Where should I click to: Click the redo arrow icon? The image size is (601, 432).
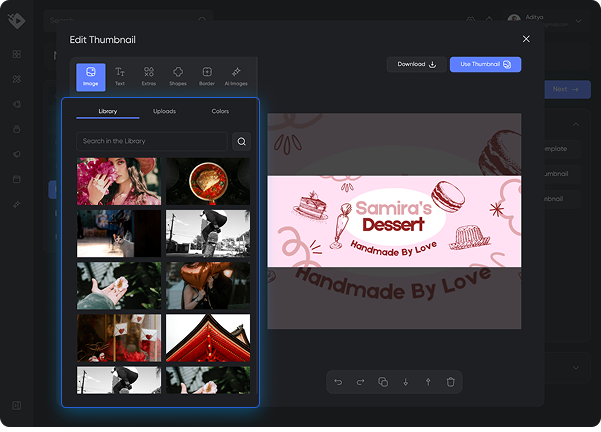[x=360, y=382]
